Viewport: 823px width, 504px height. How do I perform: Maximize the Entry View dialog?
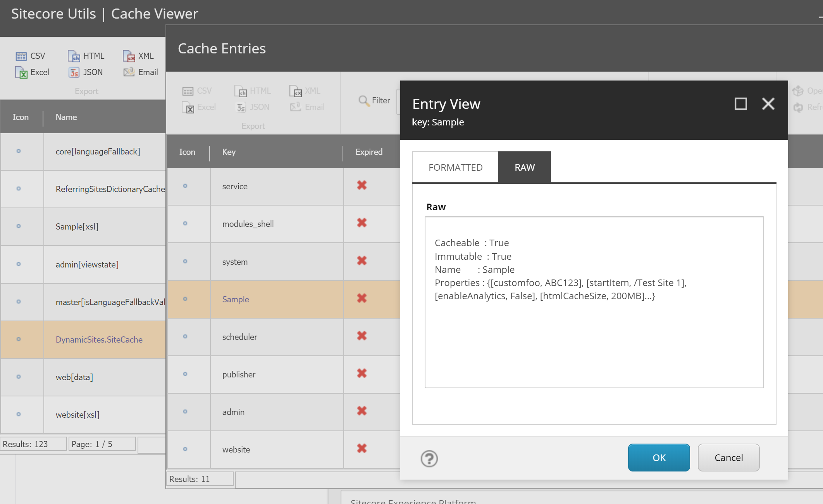pos(740,104)
